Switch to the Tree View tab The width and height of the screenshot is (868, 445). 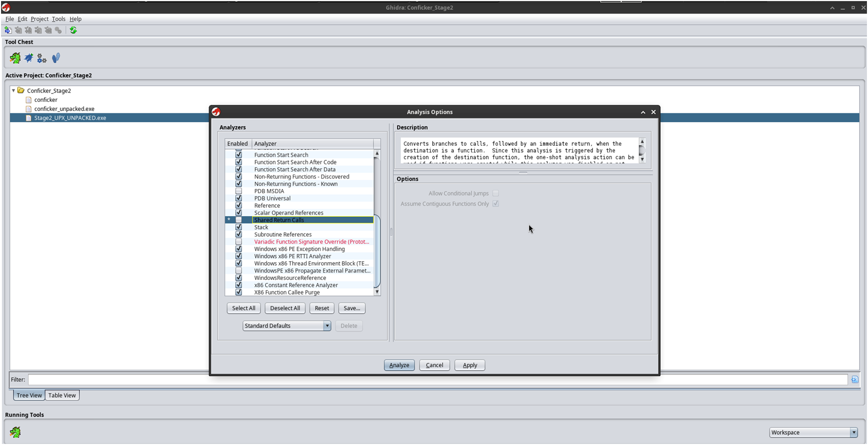(29, 395)
